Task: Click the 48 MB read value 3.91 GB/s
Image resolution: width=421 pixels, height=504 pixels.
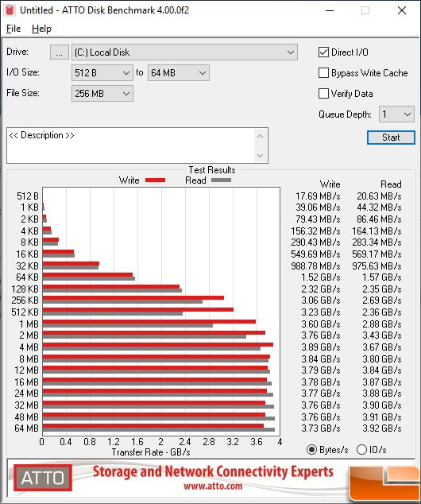Action: [x=382, y=417]
